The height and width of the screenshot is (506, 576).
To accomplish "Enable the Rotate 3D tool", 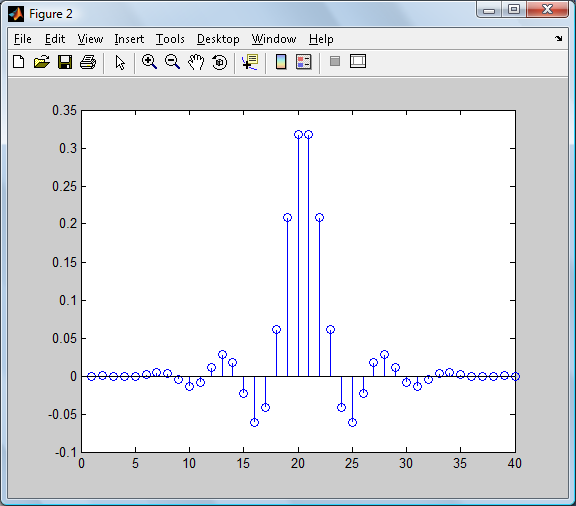I will point(220,62).
